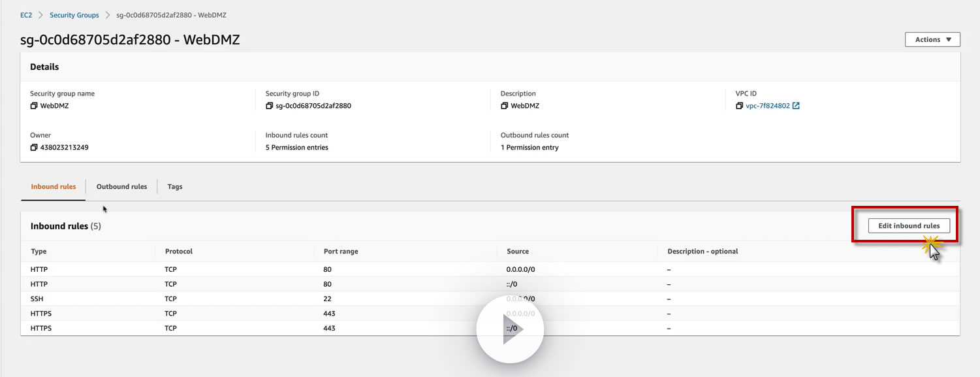The image size is (980, 377).
Task: Select the HTTPS 443 rule with ::/0 source
Action: coord(490,328)
